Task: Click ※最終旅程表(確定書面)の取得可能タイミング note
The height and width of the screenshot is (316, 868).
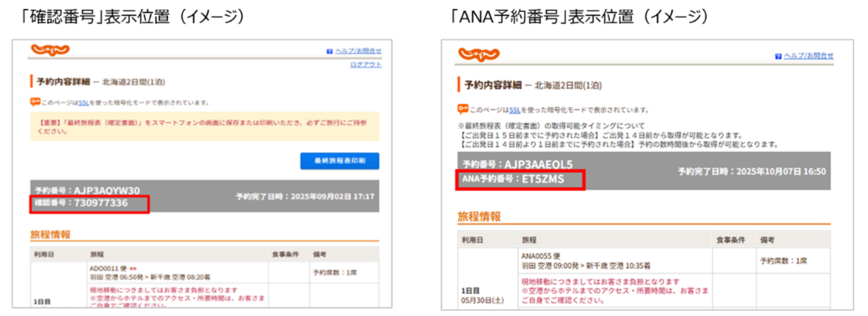Action: tap(551, 126)
